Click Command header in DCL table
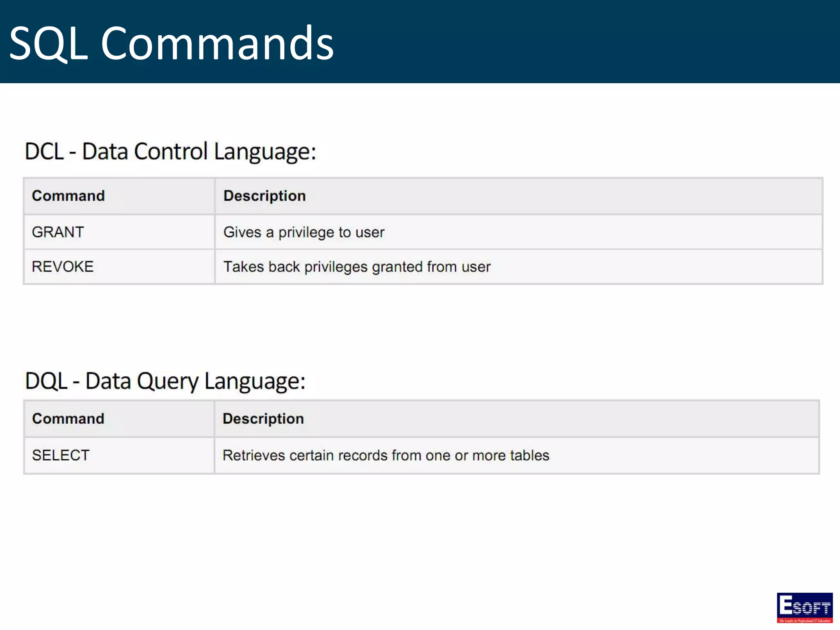This screenshot has height=630, width=840. [68, 196]
